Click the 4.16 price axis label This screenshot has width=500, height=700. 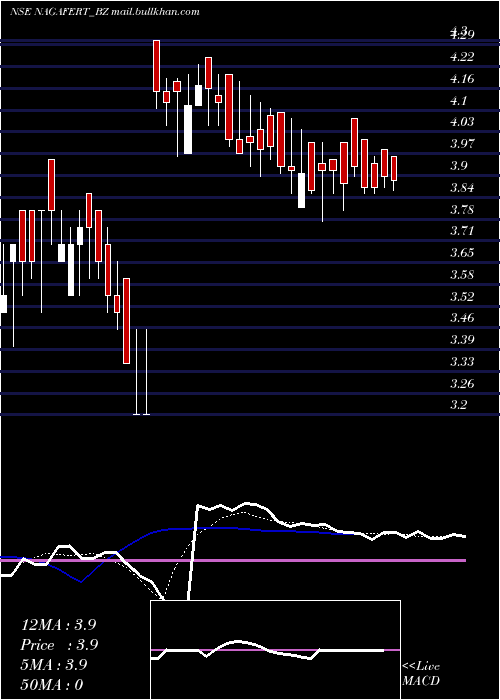tap(462, 79)
